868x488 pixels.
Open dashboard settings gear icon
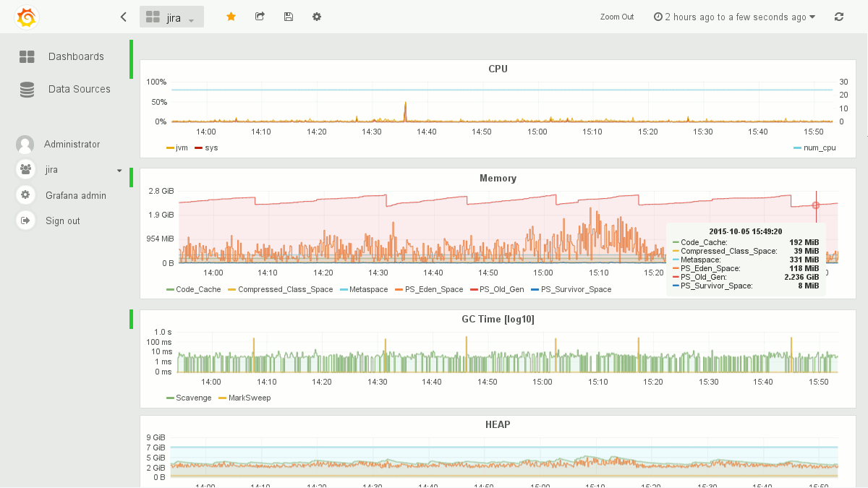(317, 17)
